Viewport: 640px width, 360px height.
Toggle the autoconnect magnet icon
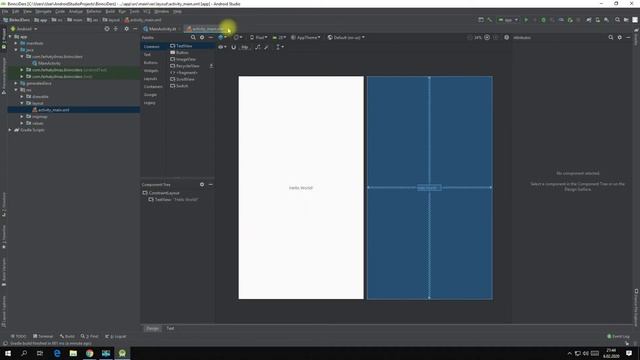pos(233,47)
